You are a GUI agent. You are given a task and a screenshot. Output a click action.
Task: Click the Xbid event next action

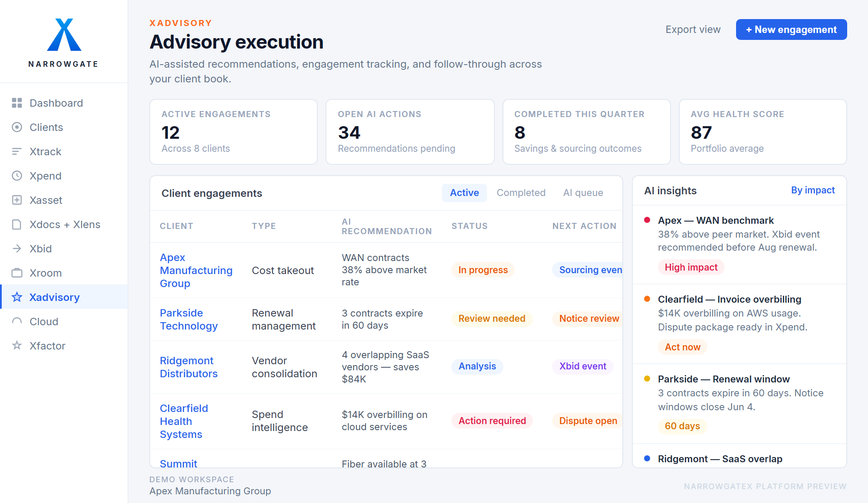pos(582,366)
